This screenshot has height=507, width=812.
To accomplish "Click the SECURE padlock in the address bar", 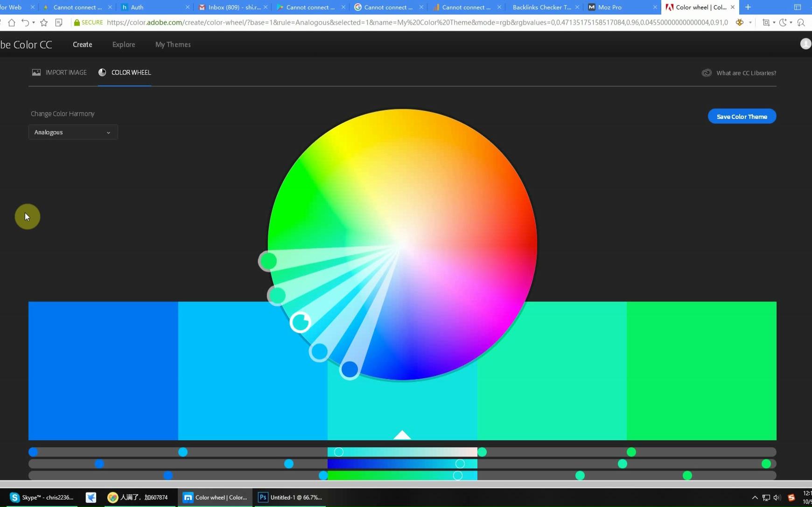I will point(77,22).
